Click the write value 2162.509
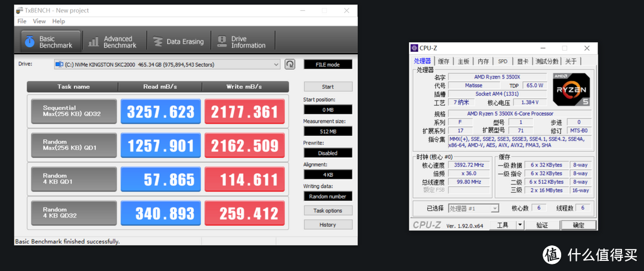 pyautogui.click(x=244, y=145)
